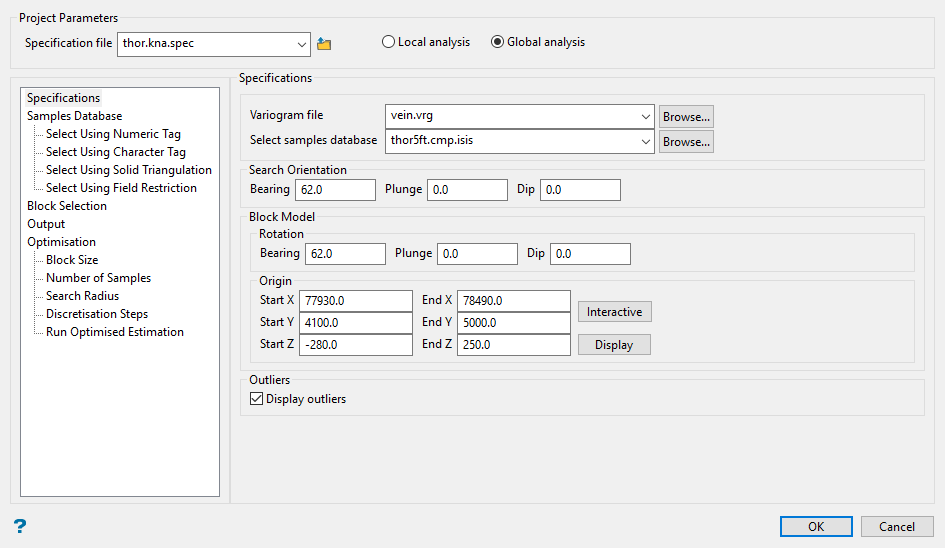Expand the Select samples database dropdown
This screenshot has width=945, height=548.
(x=646, y=141)
